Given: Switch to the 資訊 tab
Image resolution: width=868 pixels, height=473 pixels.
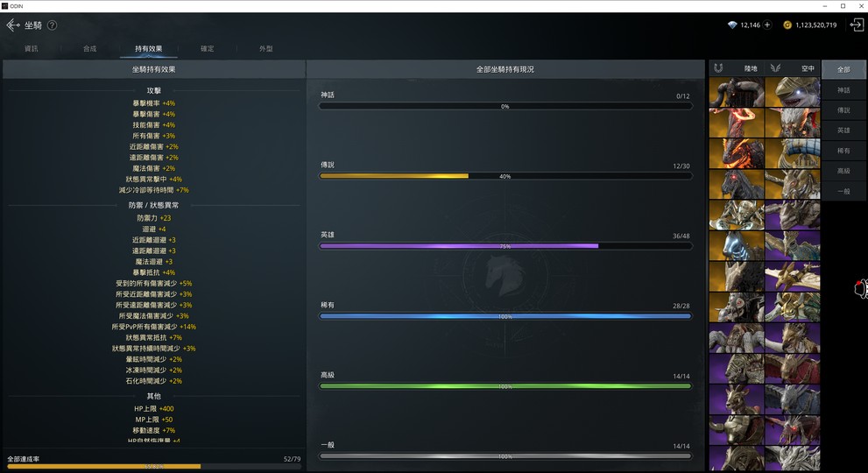Looking at the screenshot, I should click(31, 49).
